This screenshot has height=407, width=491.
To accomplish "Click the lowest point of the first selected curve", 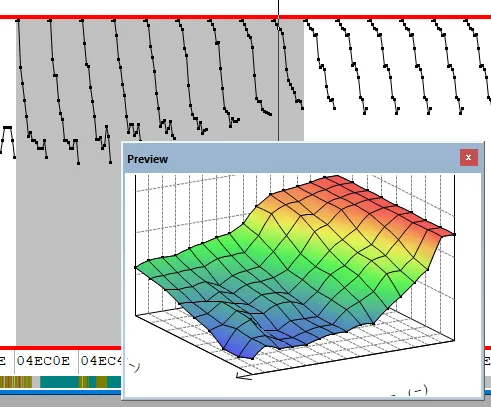I will click(x=46, y=157).
